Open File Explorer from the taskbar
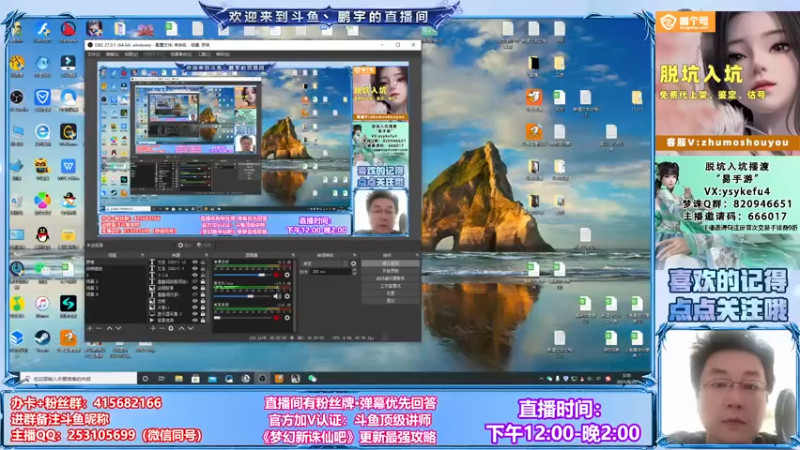 tap(178, 379)
